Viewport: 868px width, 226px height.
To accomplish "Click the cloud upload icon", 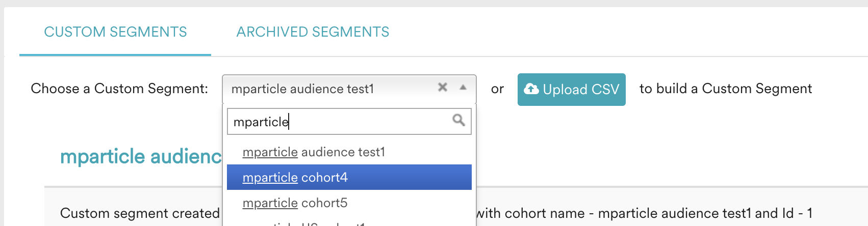I will (531, 89).
